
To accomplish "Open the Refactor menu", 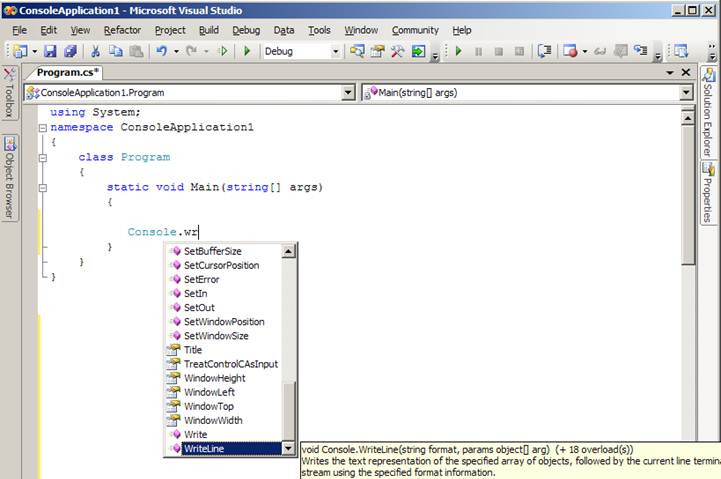I will [x=122, y=30].
